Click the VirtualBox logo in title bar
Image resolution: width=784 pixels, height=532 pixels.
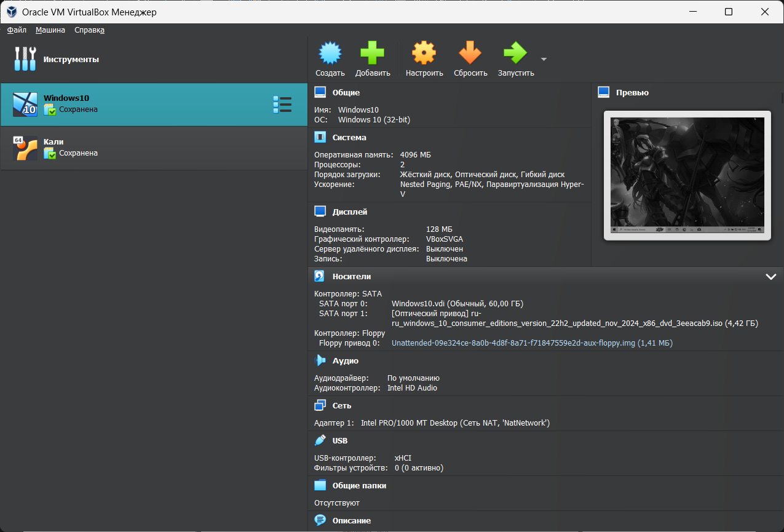tap(10, 12)
